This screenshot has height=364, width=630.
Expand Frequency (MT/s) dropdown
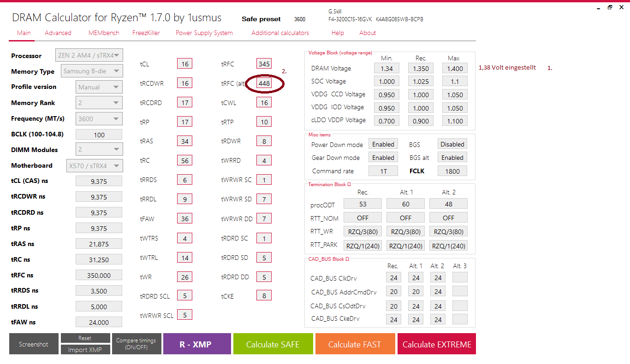[99, 118]
